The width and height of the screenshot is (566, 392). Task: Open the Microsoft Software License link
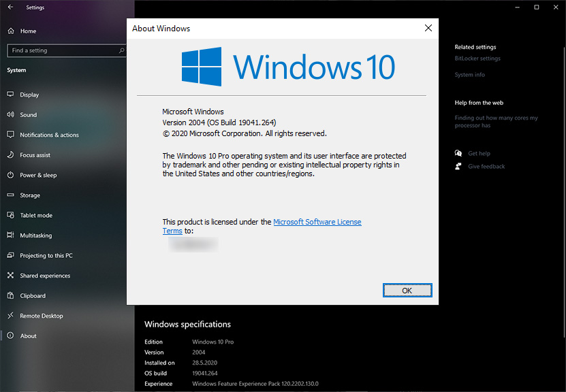coord(317,222)
